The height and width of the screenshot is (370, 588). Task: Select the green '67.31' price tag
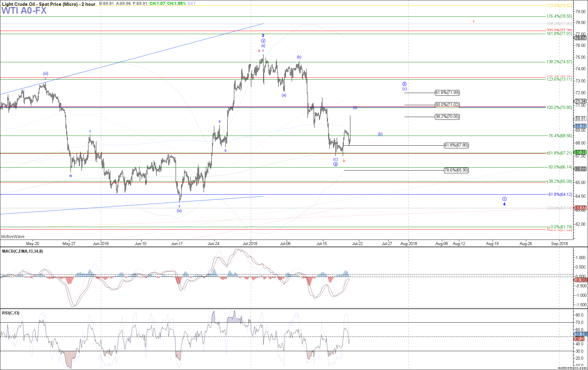[580, 152]
